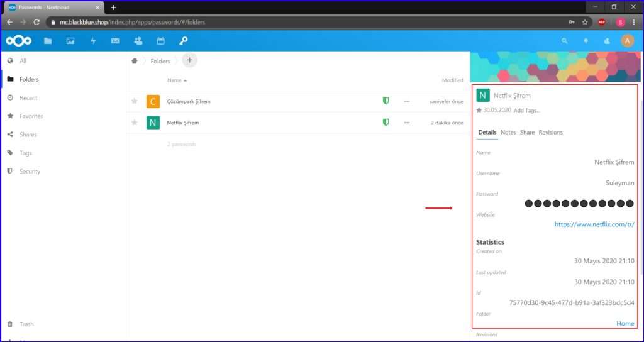
Task: Click the browser forward arrow
Action: click(x=23, y=22)
